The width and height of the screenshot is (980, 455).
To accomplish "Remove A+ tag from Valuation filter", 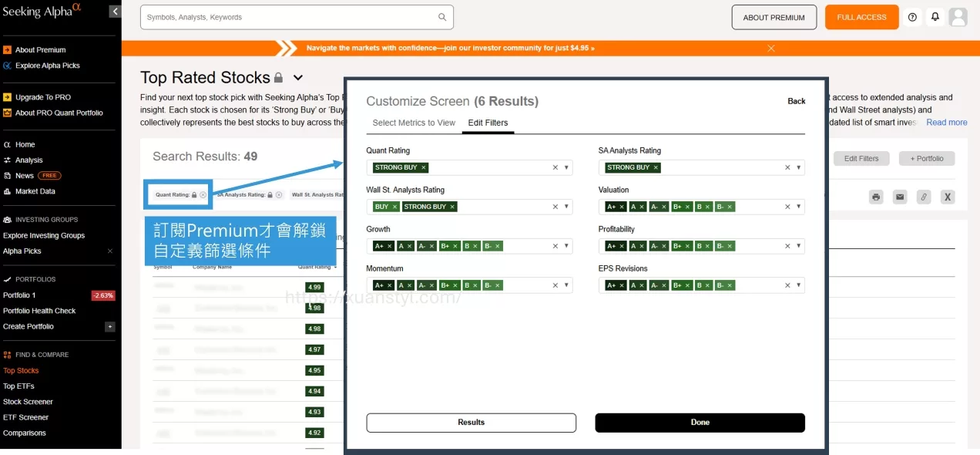I will point(622,207).
